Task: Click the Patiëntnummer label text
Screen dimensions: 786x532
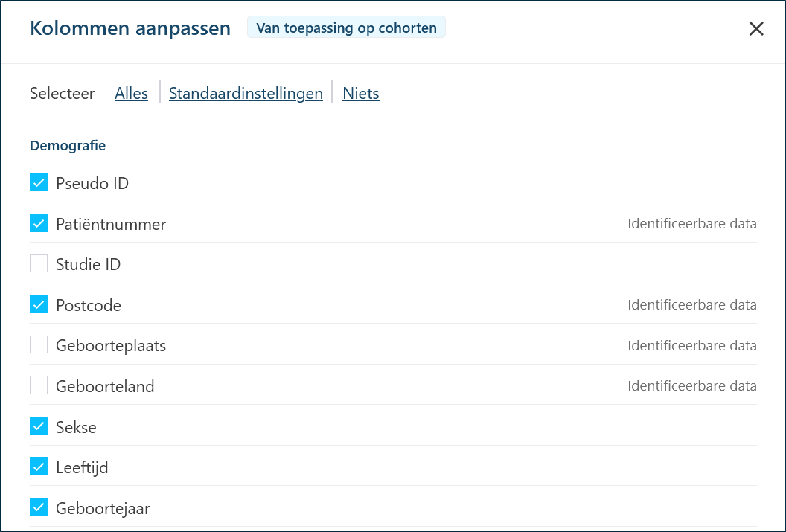Action: pos(111,224)
